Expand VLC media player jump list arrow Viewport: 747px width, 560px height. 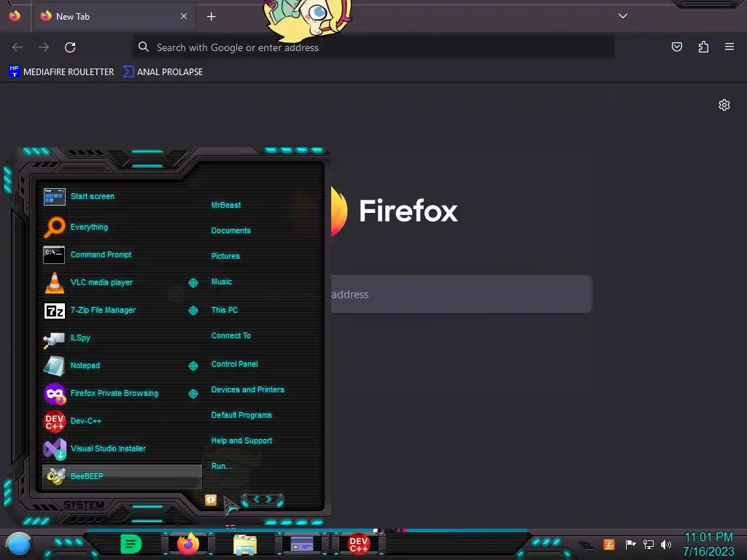click(x=193, y=283)
